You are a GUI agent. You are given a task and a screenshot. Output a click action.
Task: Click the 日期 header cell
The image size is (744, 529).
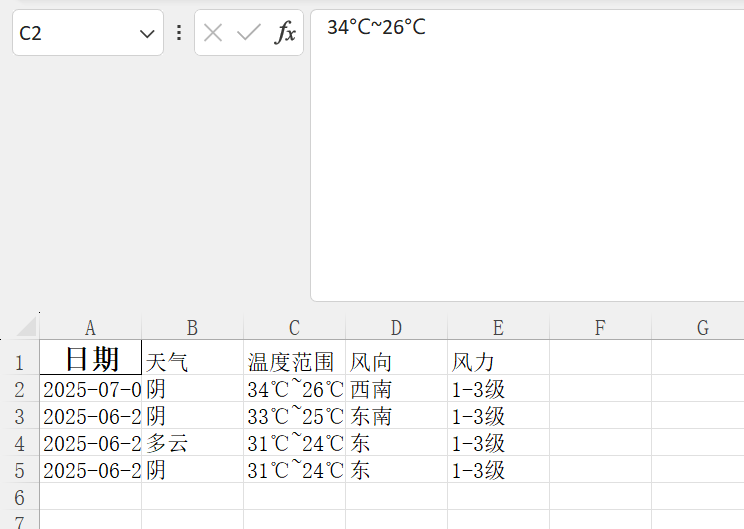point(91,359)
